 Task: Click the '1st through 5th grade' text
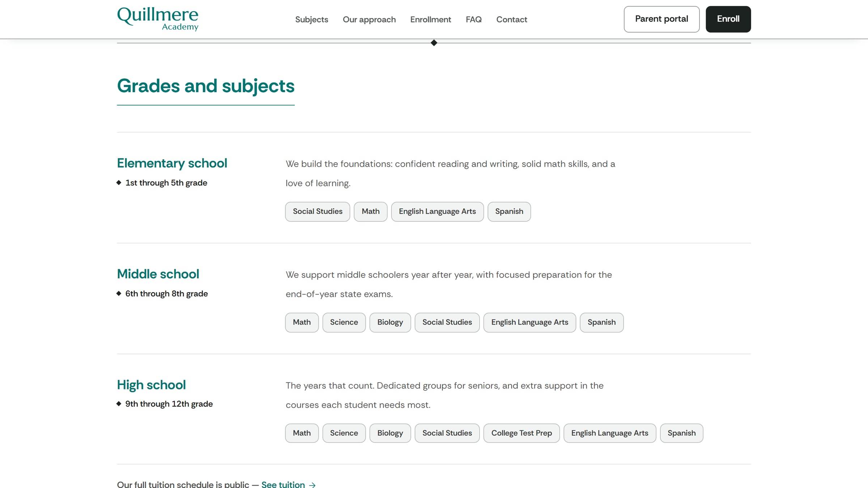pyautogui.click(x=166, y=183)
